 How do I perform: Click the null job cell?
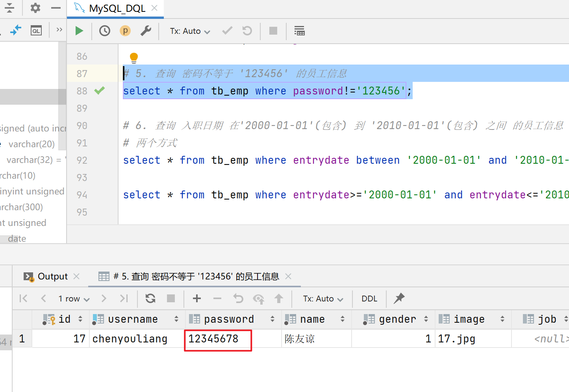tap(540, 339)
